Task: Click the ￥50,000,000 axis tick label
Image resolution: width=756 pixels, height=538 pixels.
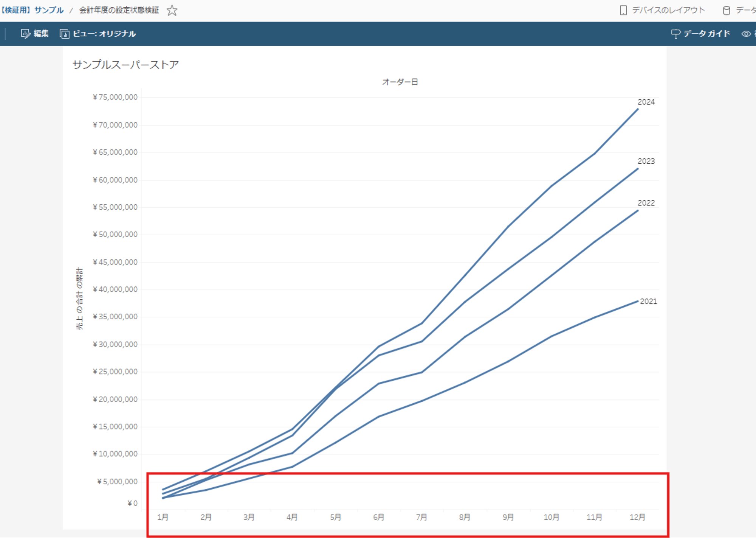Action: [115, 235]
